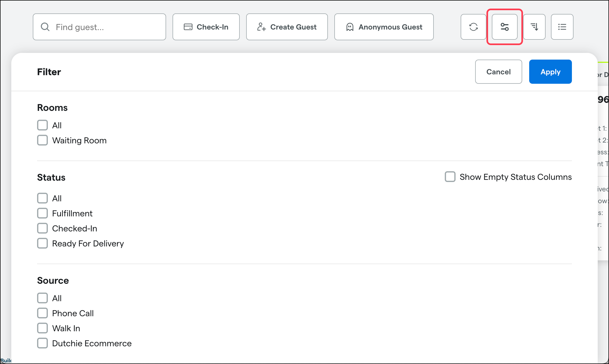Switch to list view icon button
The width and height of the screenshot is (609, 364).
pos(562,27)
